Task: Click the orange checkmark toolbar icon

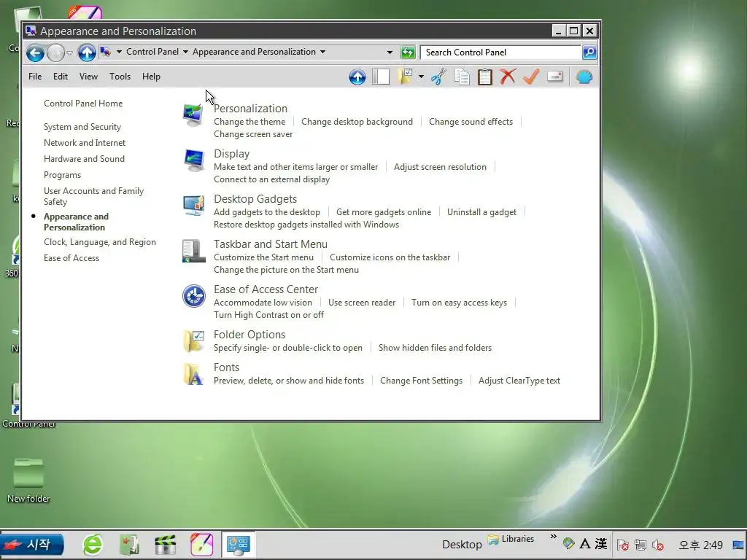Action: pos(531,76)
